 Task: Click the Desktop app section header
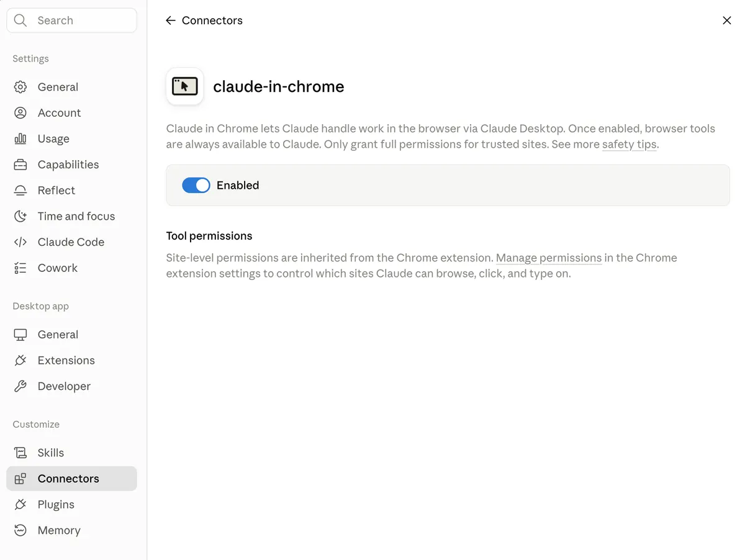[40, 306]
